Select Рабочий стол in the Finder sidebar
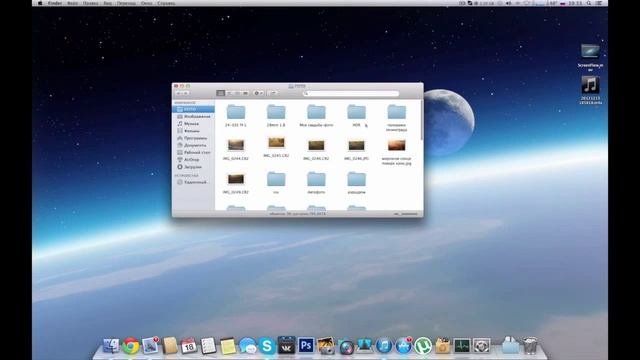The height and width of the screenshot is (360, 640). 193,152
